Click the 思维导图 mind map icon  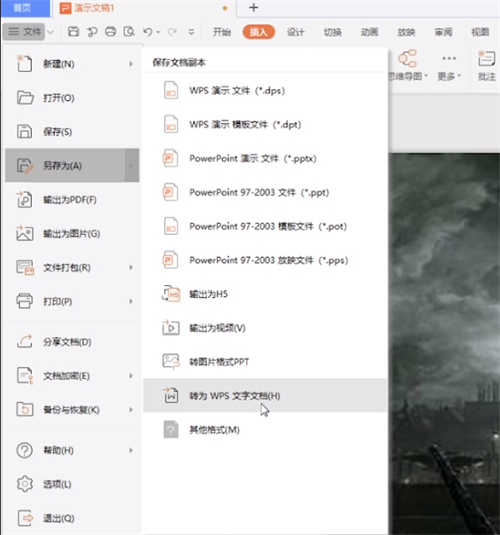click(x=408, y=58)
